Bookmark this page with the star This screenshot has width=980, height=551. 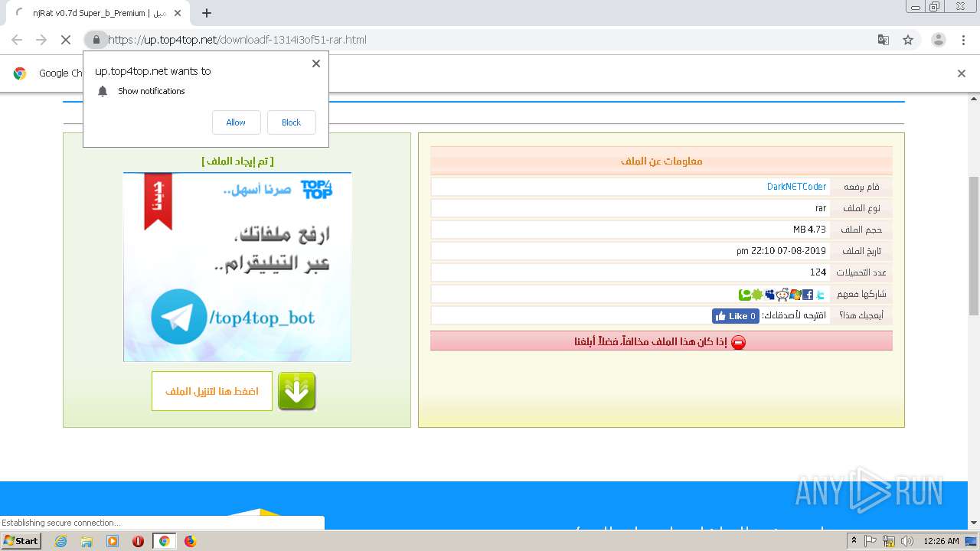(x=908, y=40)
